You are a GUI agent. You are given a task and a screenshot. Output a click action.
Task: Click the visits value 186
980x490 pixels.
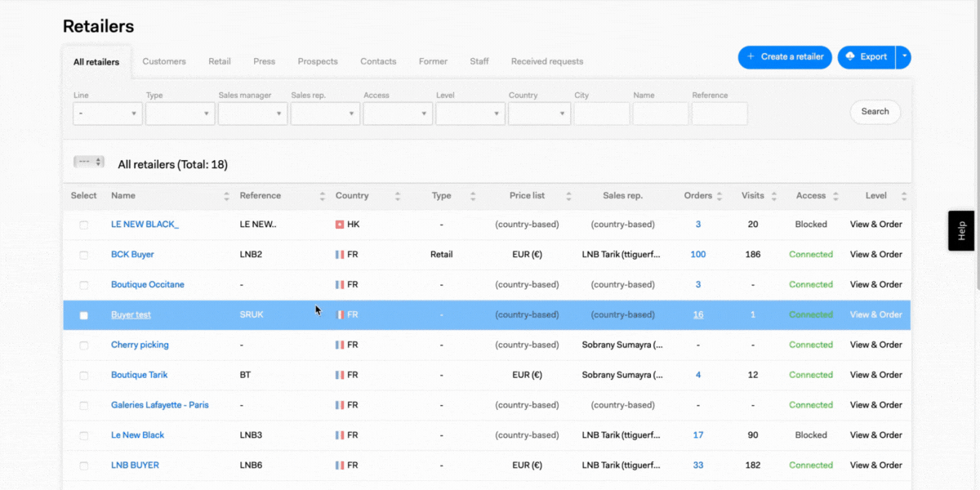pos(753,255)
